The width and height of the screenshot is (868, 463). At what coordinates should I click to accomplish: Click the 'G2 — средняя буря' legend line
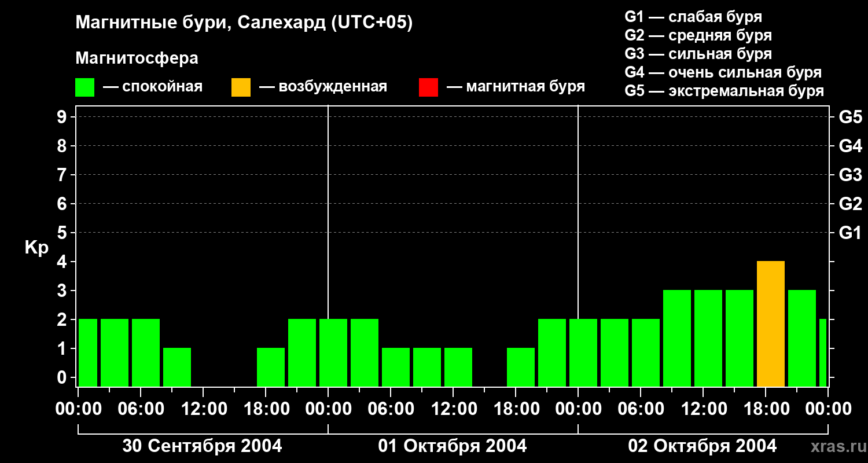pyautogui.click(x=698, y=35)
